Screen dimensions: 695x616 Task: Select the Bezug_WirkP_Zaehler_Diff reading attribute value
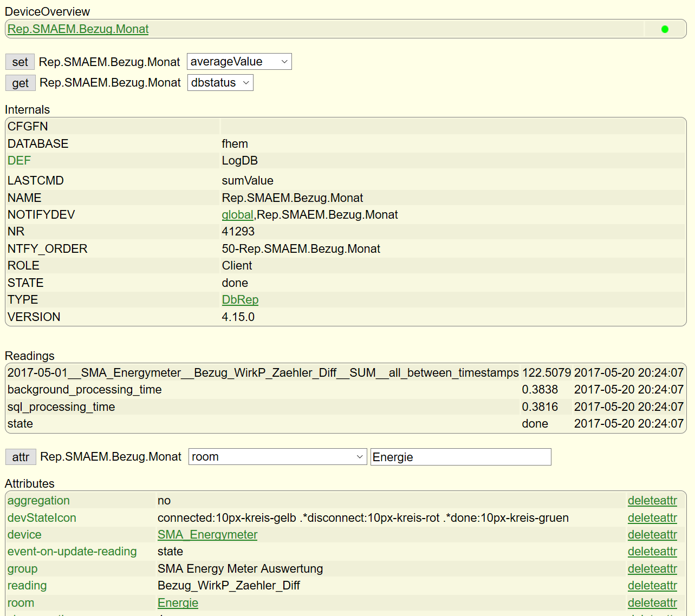(229, 586)
